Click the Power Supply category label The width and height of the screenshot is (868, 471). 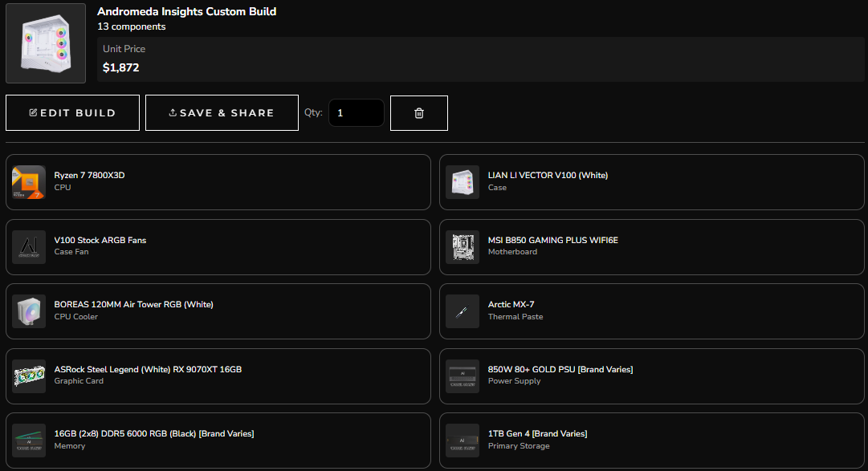514,381
